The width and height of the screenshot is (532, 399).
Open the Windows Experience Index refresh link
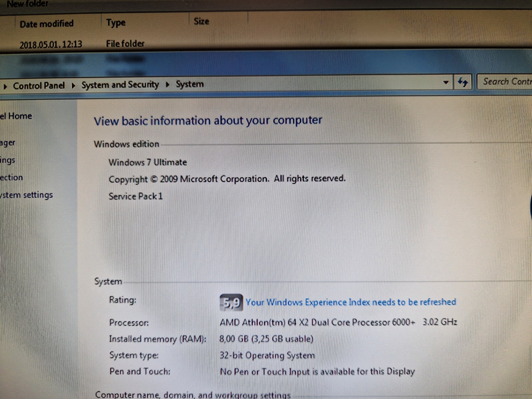pyautogui.click(x=351, y=302)
